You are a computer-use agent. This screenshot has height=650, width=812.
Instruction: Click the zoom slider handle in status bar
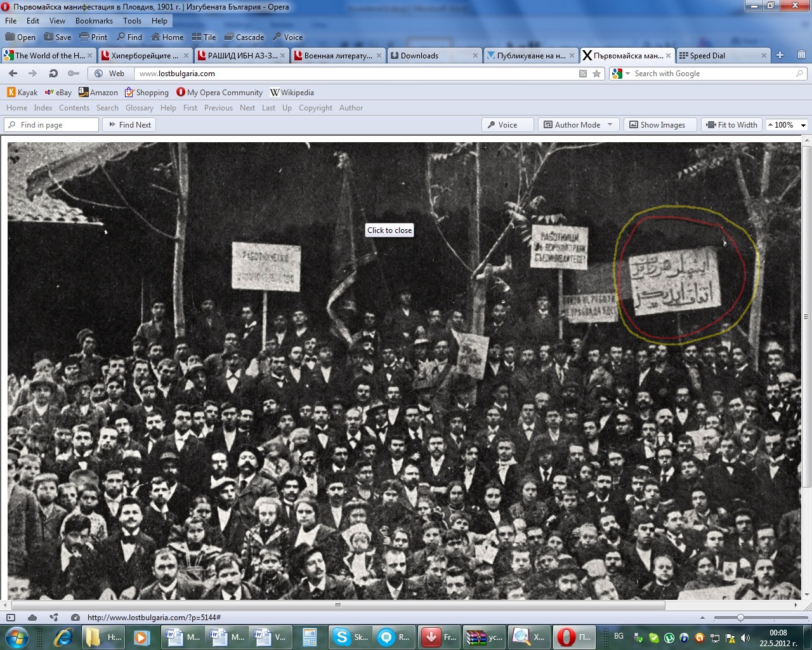click(740, 618)
